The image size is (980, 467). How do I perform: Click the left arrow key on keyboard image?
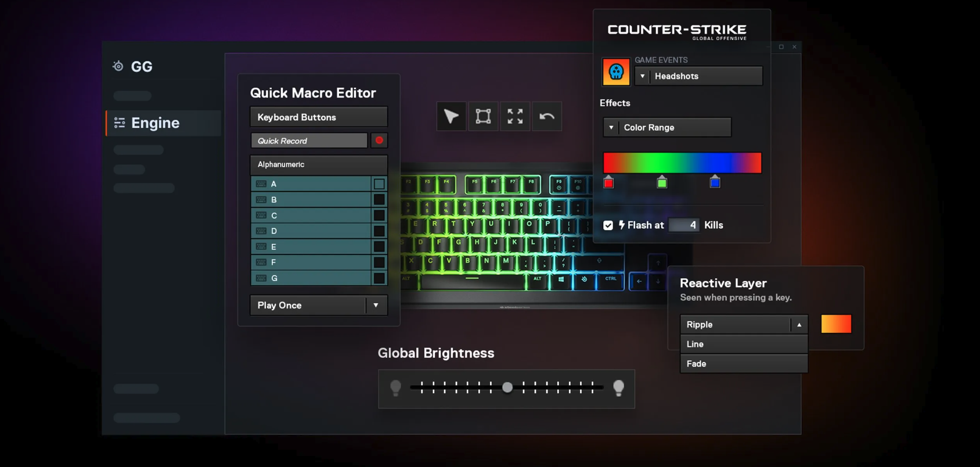pos(639,281)
